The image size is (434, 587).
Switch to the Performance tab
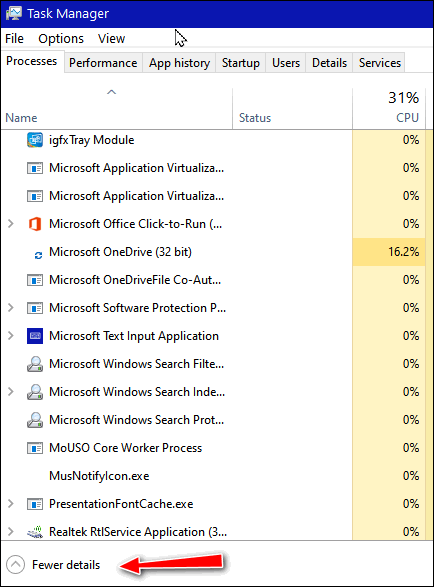pos(103,63)
